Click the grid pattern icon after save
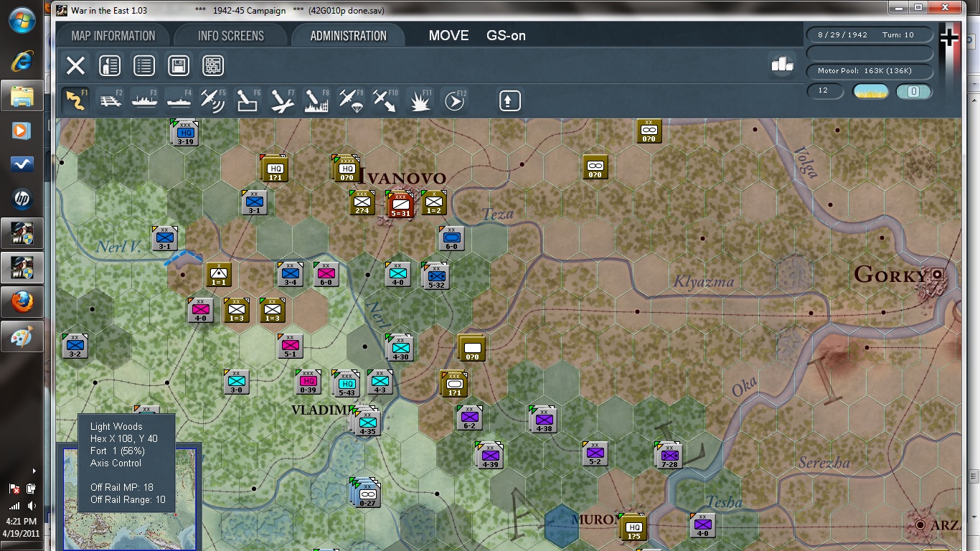 [x=213, y=66]
